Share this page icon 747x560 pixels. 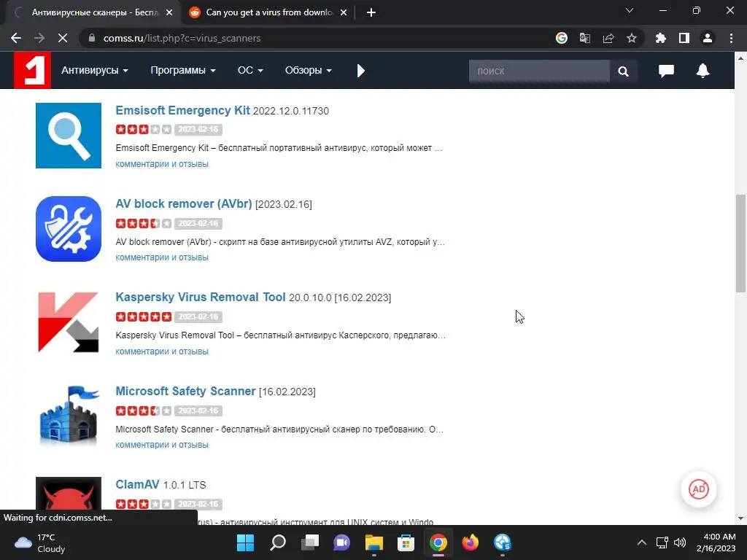(608, 38)
